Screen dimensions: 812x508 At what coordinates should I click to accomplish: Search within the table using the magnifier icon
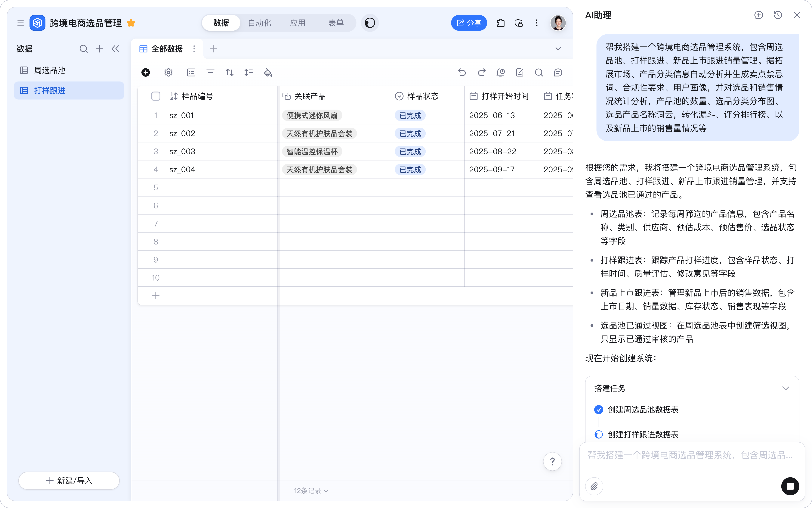click(539, 72)
